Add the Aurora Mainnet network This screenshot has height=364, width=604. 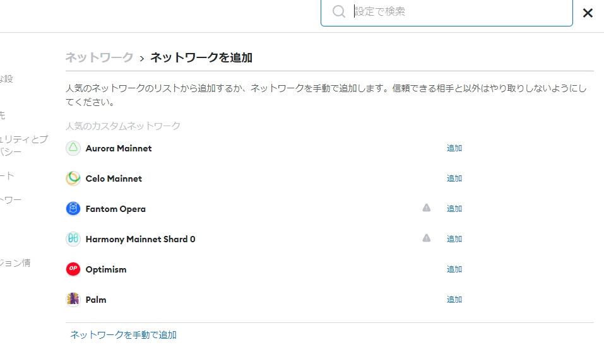454,148
